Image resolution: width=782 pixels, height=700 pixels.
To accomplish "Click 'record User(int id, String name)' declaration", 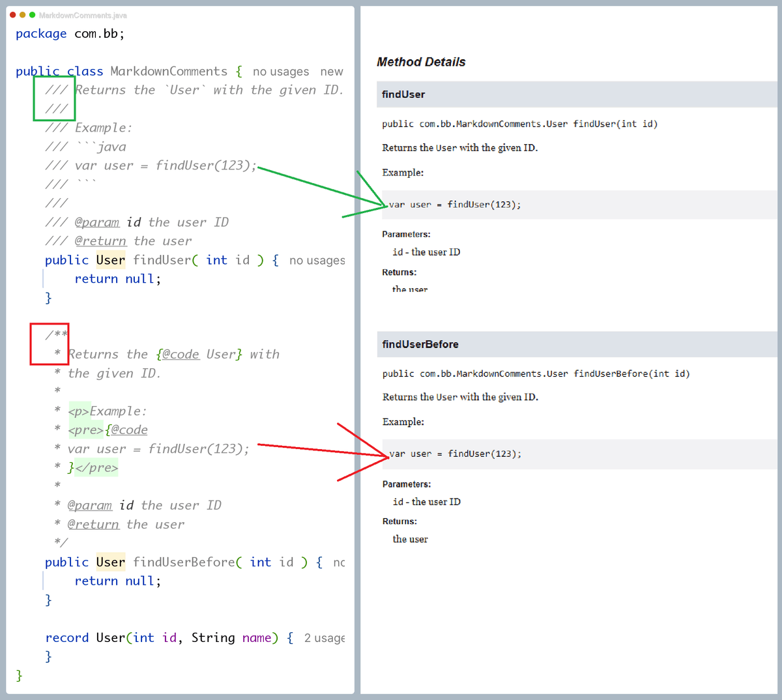I will (162, 638).
